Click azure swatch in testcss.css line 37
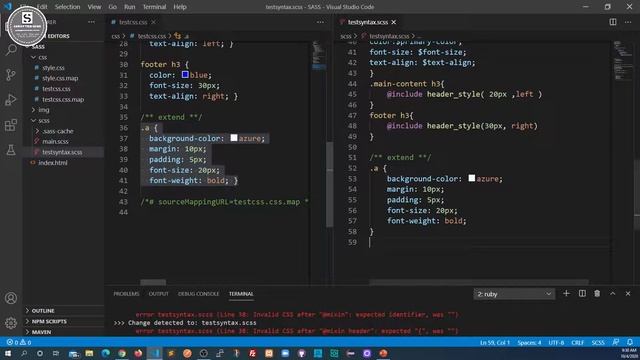This screenshot has height=360, width=640. coord(234,138)
